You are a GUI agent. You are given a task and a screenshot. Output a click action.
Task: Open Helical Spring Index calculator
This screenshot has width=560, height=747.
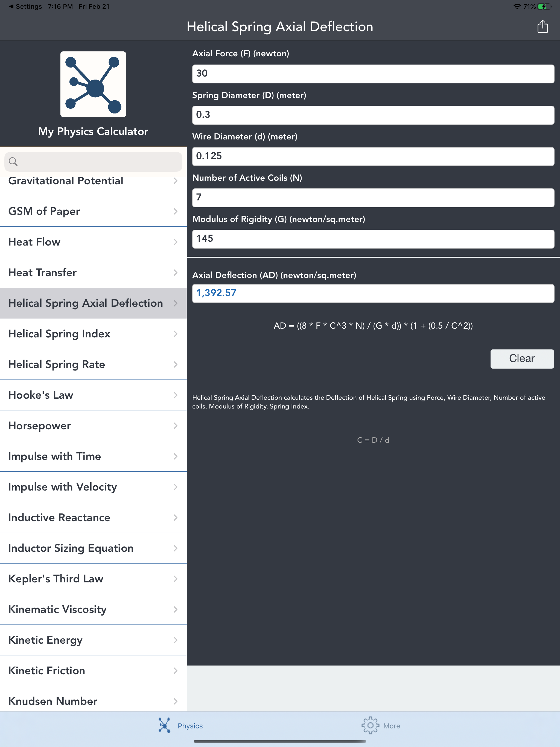coord(93,334)
